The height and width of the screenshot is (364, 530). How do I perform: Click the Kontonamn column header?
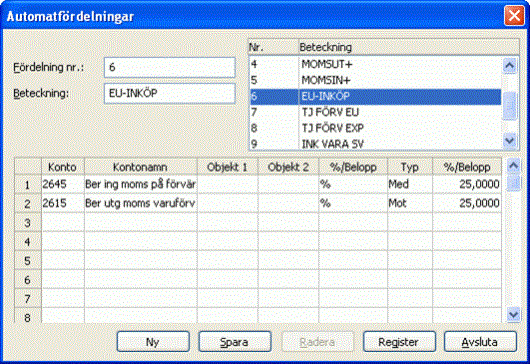(141, 167)
